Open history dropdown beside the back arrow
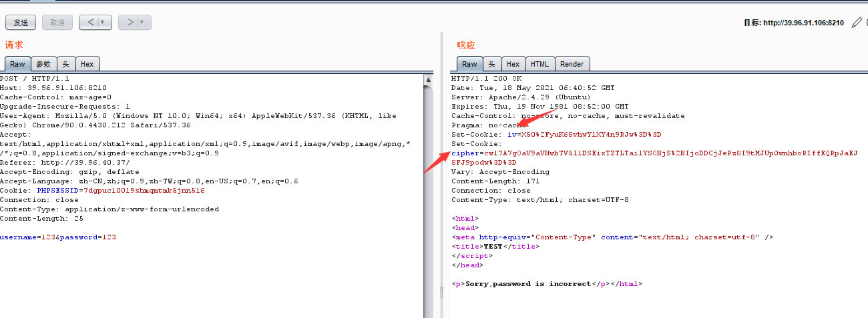Screen dimensions: 868x318 pyautogui.click(x=103, y=23)
